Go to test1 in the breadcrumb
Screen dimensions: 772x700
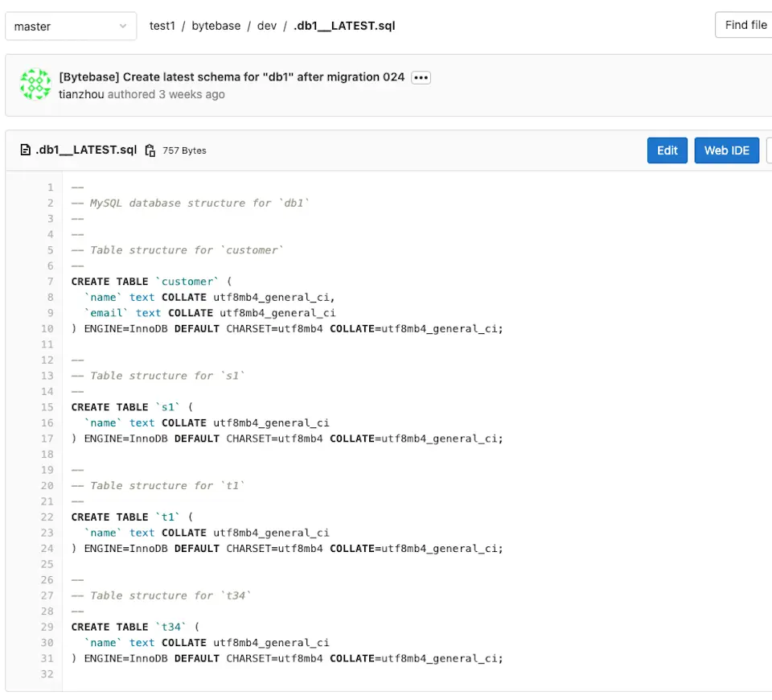162,26
